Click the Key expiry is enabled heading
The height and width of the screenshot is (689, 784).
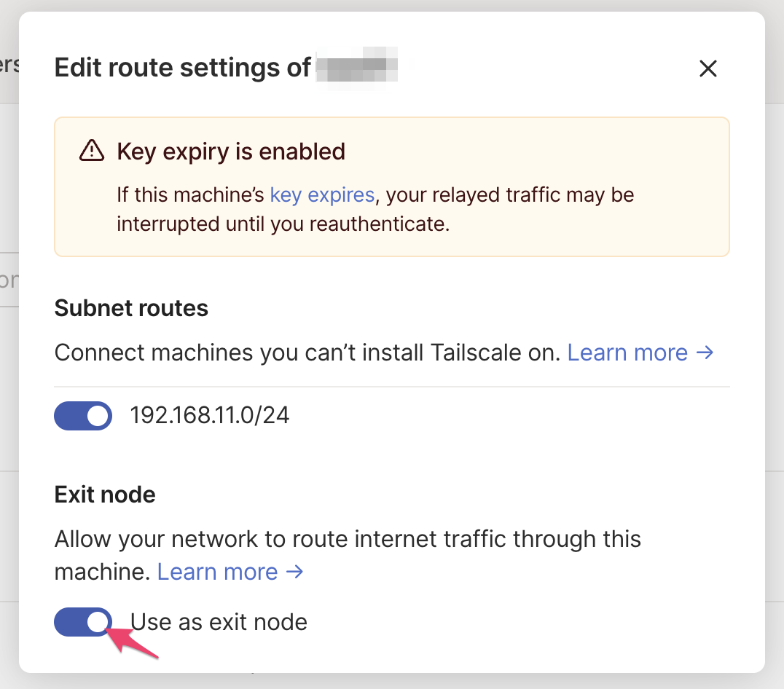point(230,151)
